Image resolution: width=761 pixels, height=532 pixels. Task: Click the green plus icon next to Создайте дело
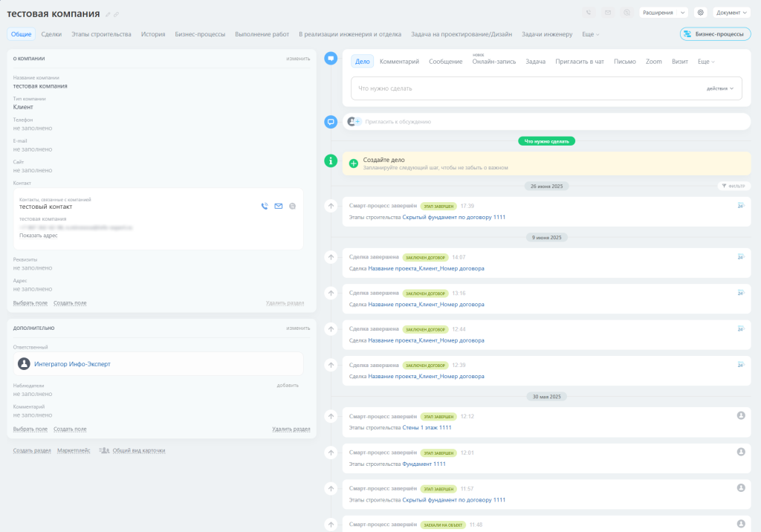pos(353,161)
